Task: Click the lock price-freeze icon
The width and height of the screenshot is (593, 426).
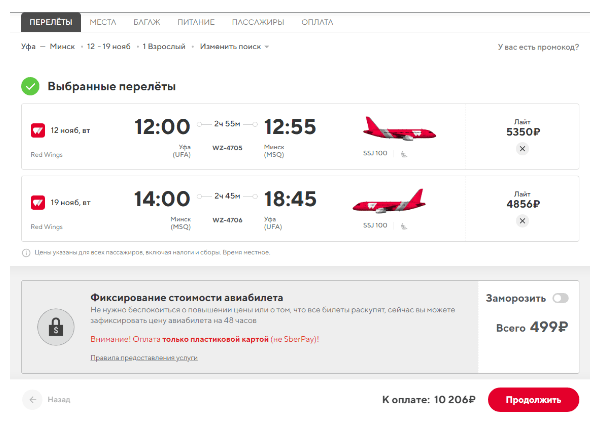Action: (x=56, y=327)
